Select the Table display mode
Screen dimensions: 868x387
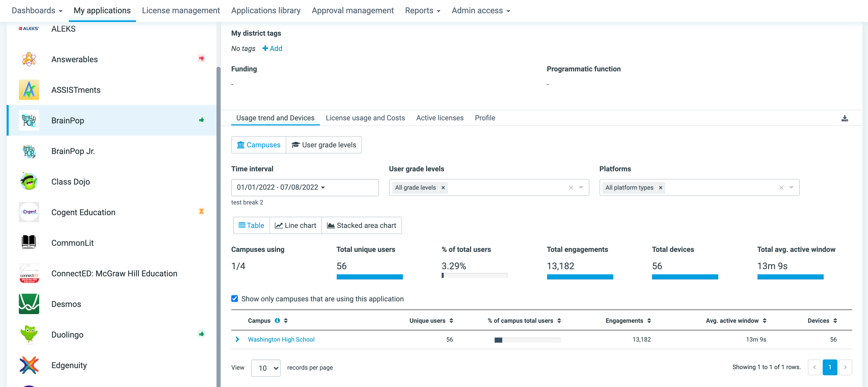click(251, 225)
